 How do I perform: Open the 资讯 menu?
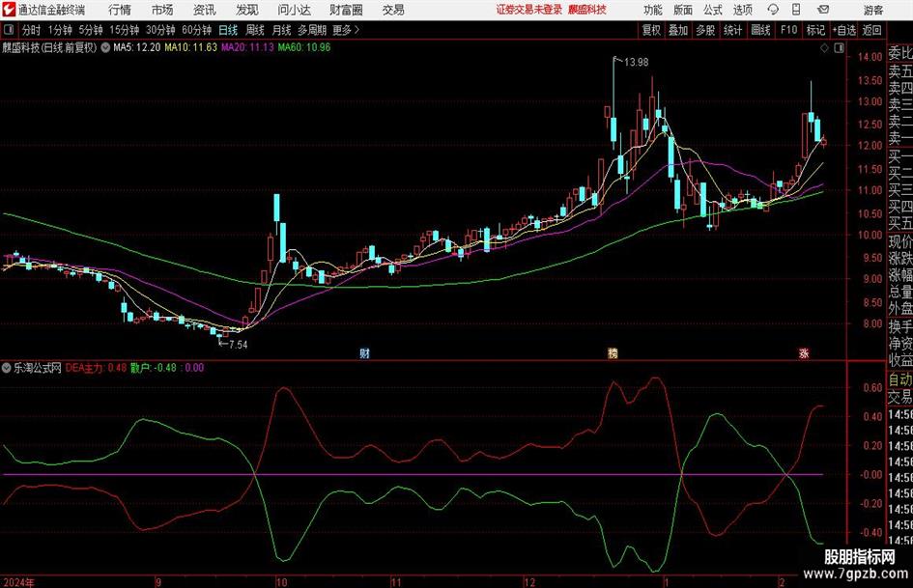pos(205,10)
